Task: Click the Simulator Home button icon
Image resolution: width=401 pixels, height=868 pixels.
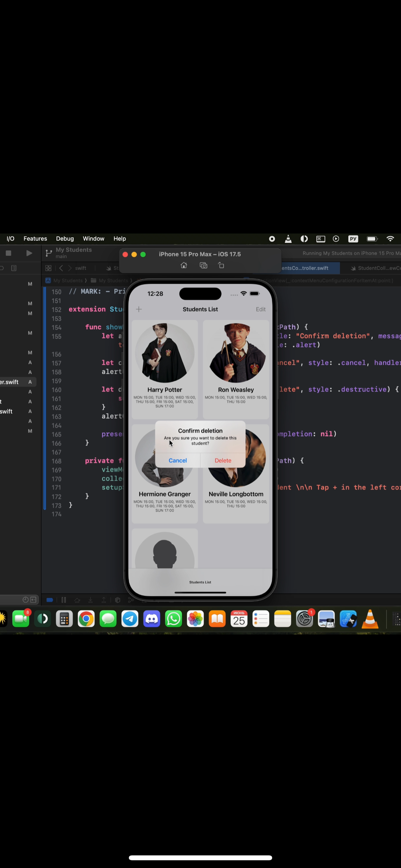Action: coord(184,265)
